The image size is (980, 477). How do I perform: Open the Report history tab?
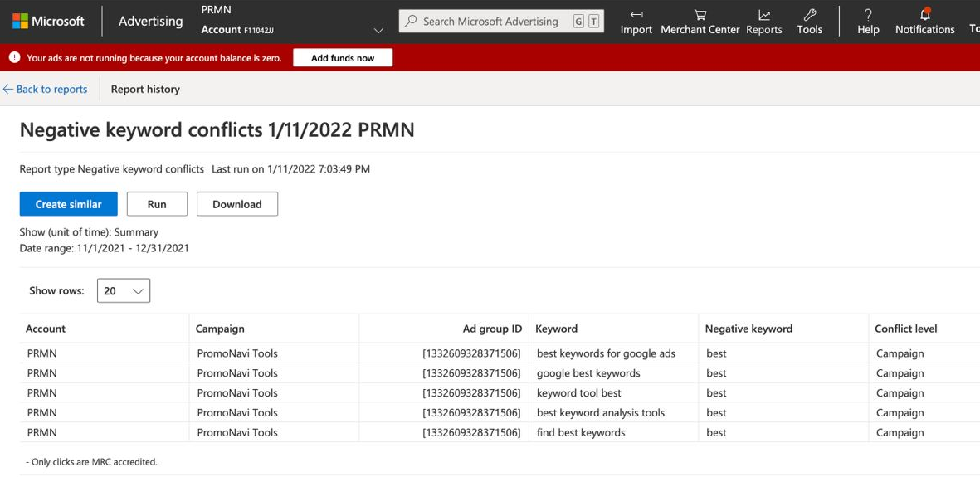(x=145, y=89)
